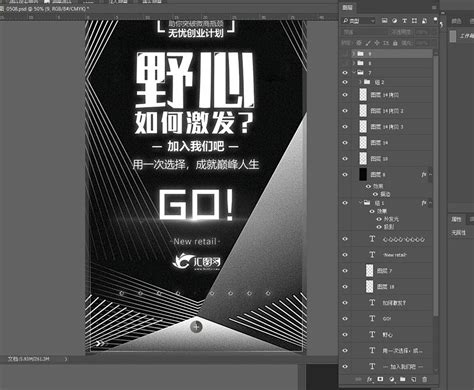Create a new layer icon
Image resolution: width=474 pixels, height=390 pixels.
click(414, 379)
